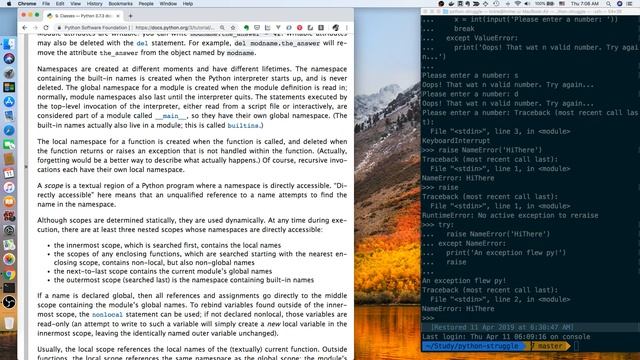Viewport: 640px width, 360px height.
Task: Click the red circular extension icon
Action: click(x=300, y=28)
